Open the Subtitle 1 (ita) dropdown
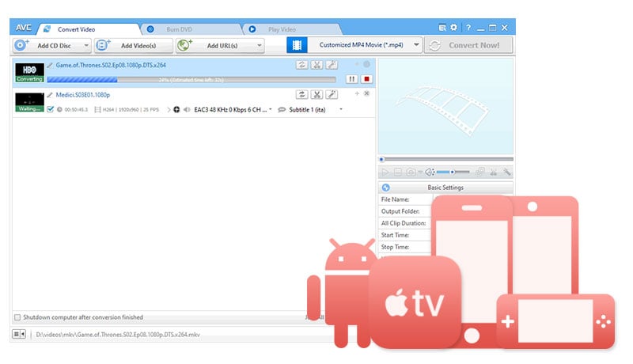Viewport: 633px width, 364px height. tap(341, 109)
